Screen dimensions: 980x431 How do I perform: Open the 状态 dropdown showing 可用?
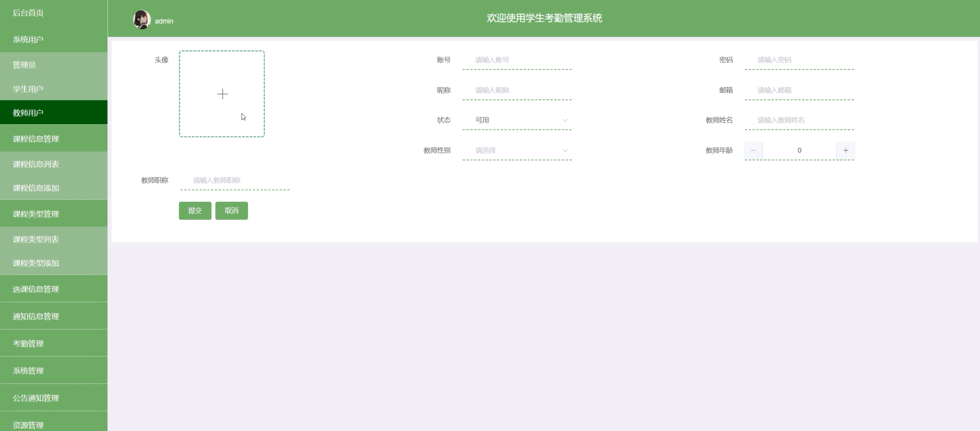[x=517, y=120]
